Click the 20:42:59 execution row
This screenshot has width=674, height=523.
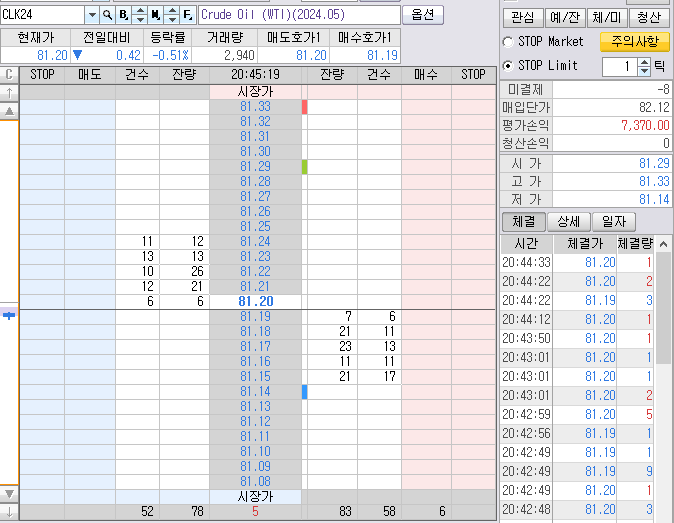coord(577,415)
